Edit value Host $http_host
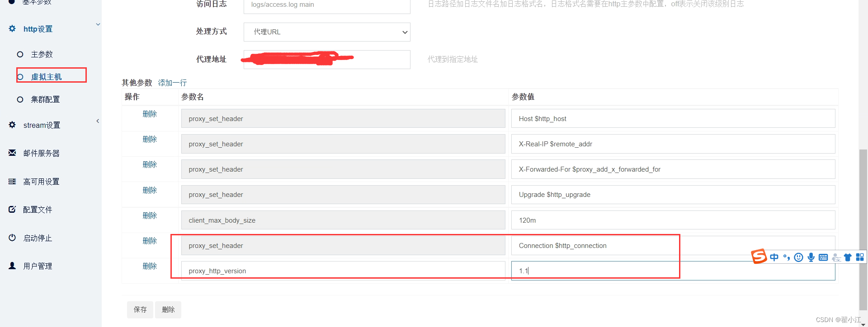The height and width of the screenshot is (327, 868). [673, 118]
